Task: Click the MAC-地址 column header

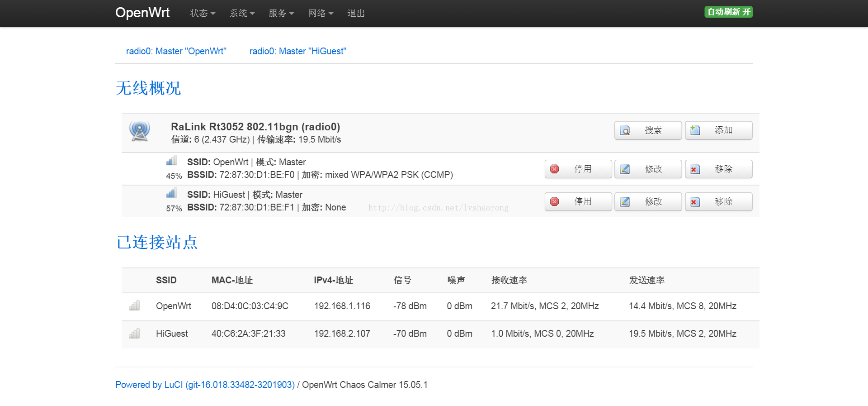Action: point(232,280)
